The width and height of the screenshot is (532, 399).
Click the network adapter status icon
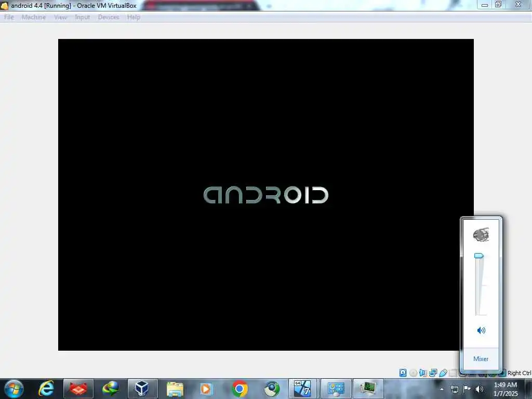tap(433, 373)
